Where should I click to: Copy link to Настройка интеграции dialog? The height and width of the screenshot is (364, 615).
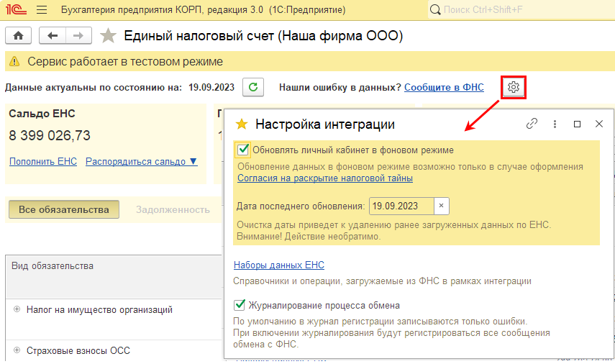point(532,124)
